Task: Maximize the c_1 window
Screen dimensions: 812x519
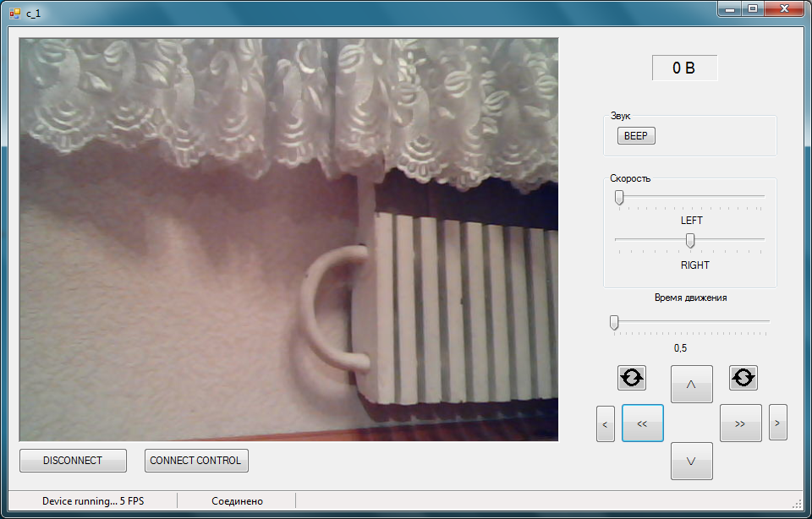Action: click(x=753, y=8)
